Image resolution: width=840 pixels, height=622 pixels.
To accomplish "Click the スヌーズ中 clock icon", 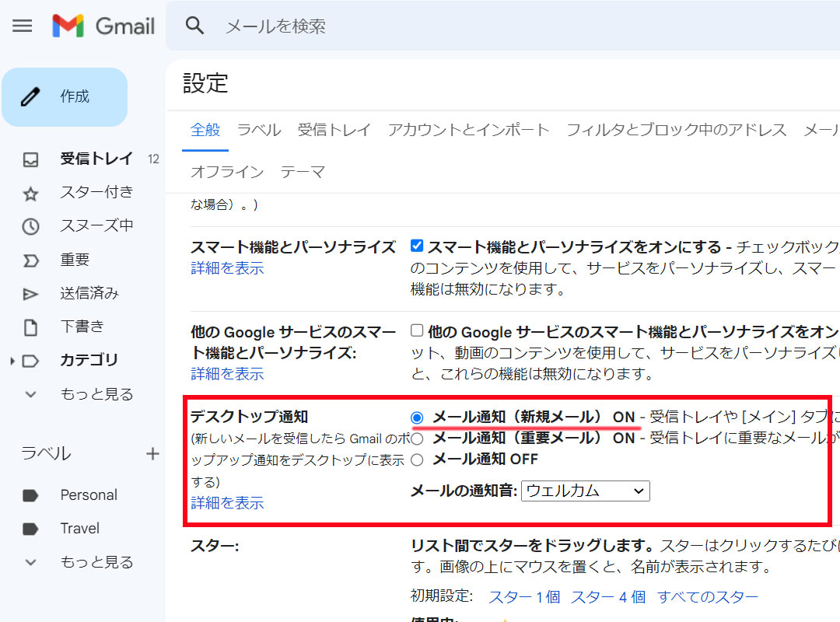I will [30, 226].
